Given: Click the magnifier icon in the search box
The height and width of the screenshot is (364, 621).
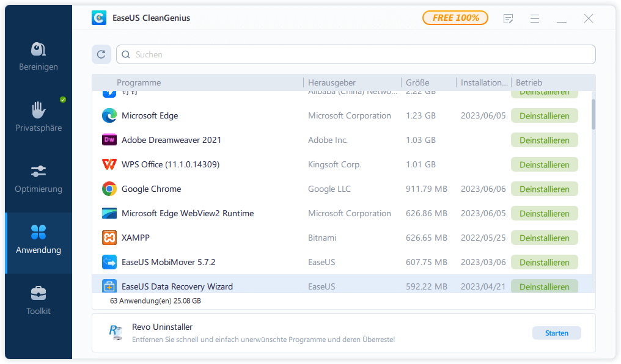Looking at the screenshot, I should coord(126,54).
